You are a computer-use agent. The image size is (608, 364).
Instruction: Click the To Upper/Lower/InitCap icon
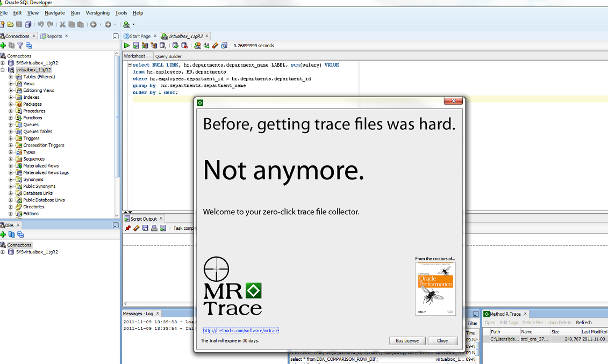[206, 45]
